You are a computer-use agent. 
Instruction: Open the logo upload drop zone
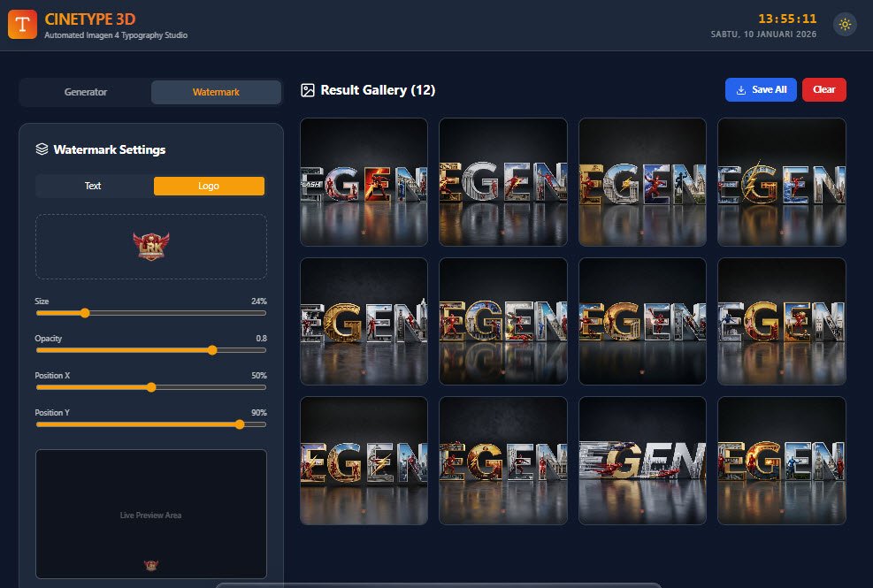pos(151,247)
